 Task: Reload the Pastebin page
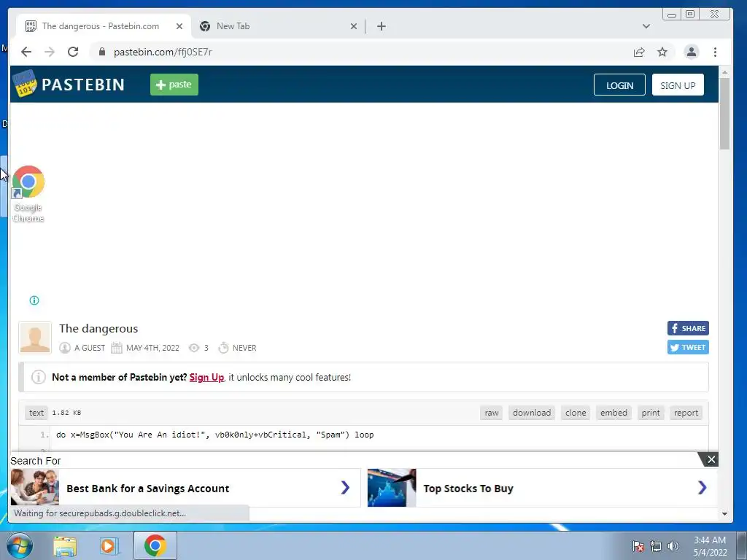73,52
